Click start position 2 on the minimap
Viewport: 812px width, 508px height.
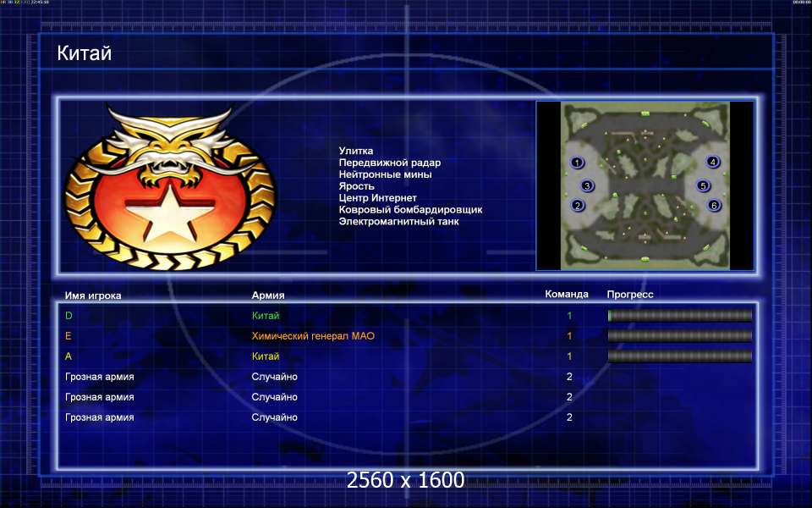pyautogui.click(x=578, y=205)
